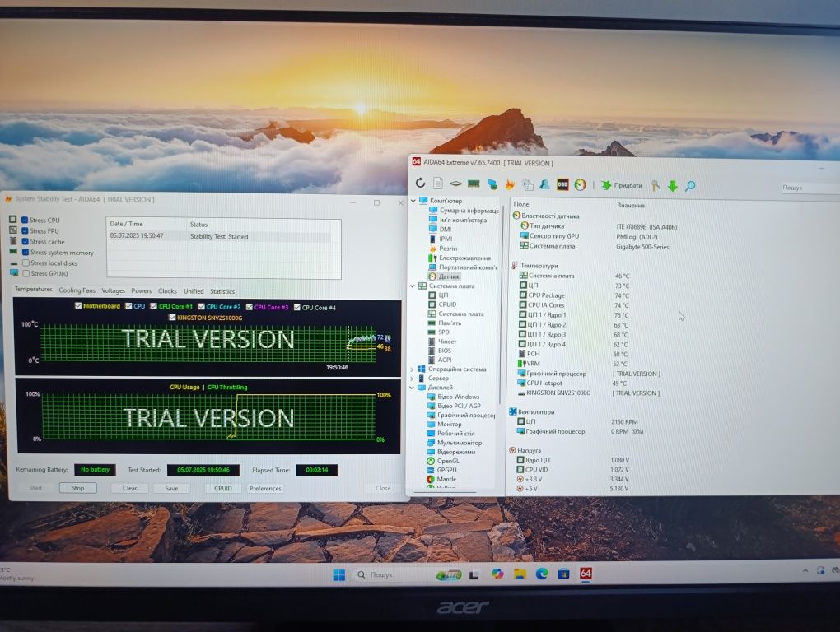The height and width of the screenshot is (632, 840).
Task: Open Preferences in stability test window
Action: [x=265, y=489]
